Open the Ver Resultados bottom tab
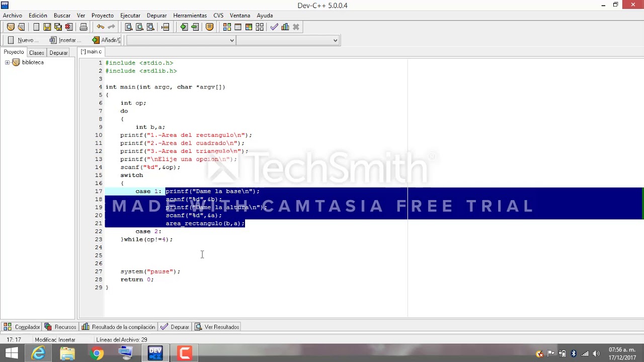 pos(217,327)
